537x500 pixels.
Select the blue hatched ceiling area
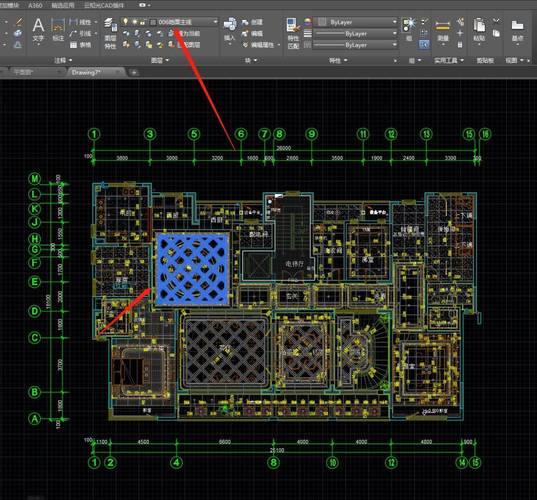click(192, 269)
